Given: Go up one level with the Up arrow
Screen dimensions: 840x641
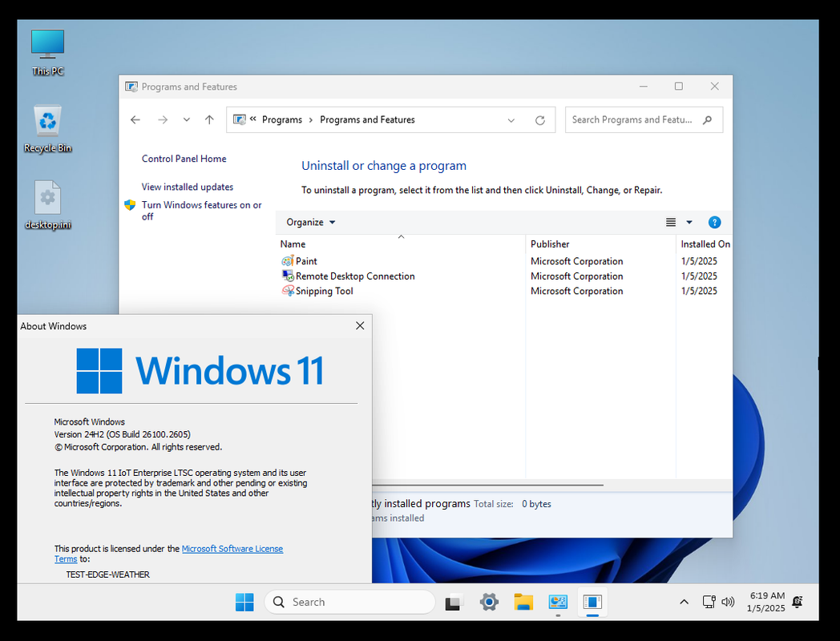Looking at the screenshot, I should 209,120.
